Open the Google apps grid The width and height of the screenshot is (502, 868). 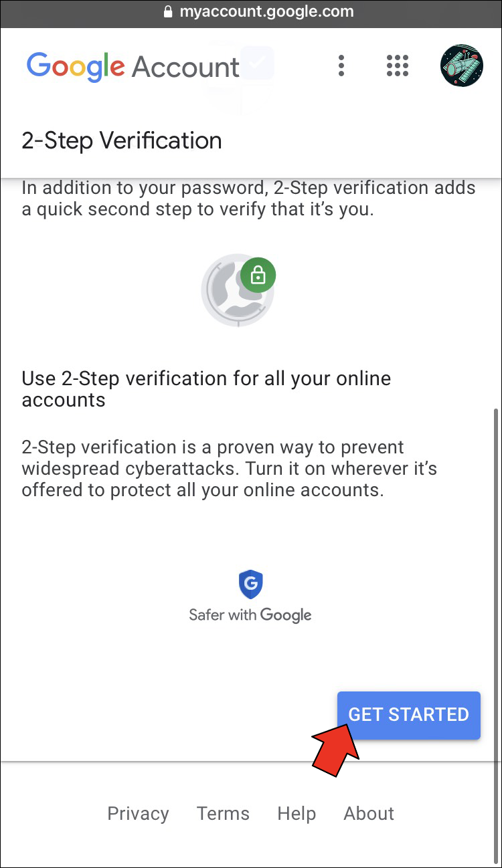398,66
